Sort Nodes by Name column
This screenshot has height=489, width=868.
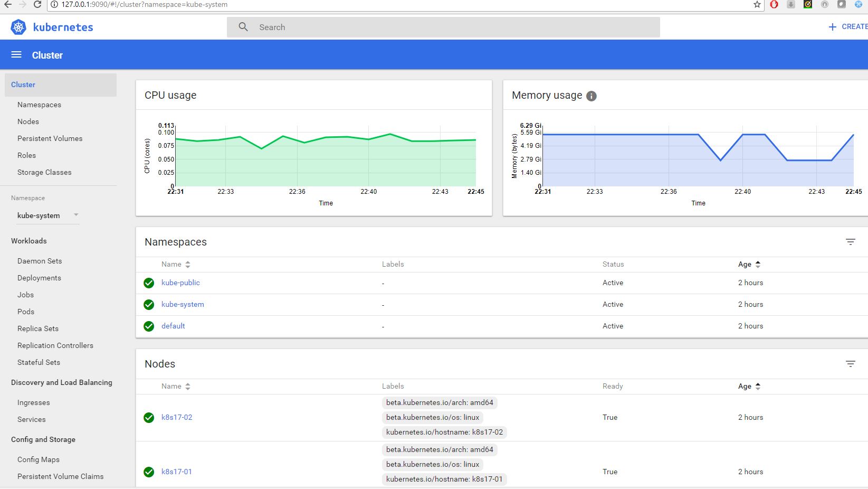click(x=176, y=386)
